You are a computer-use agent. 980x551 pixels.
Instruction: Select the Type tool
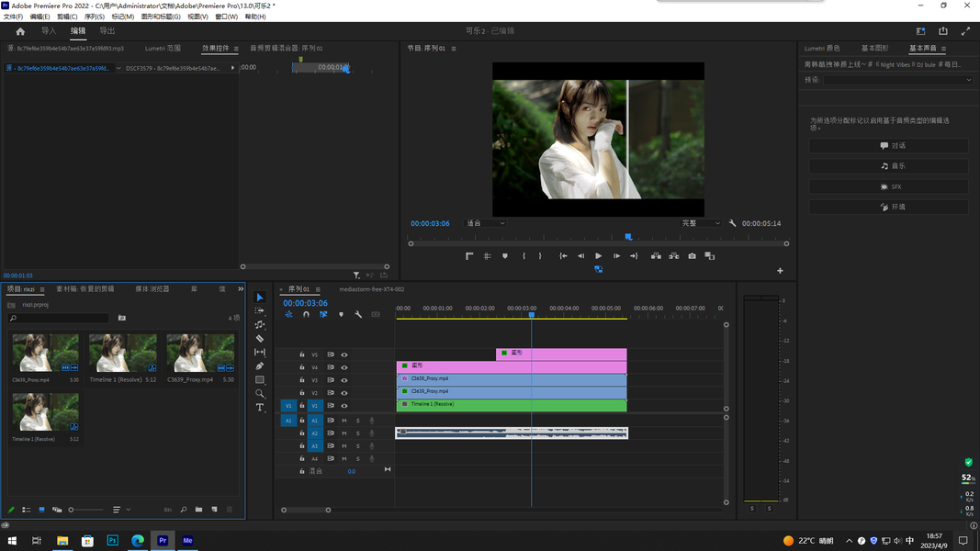[x=260, y=408]
